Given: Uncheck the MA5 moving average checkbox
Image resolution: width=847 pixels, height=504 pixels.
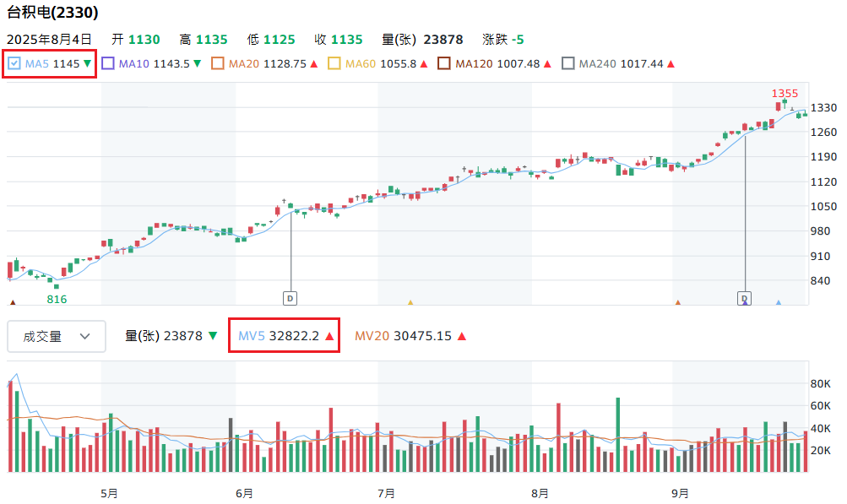Looking at the screenshot, I should click(14, 64).
